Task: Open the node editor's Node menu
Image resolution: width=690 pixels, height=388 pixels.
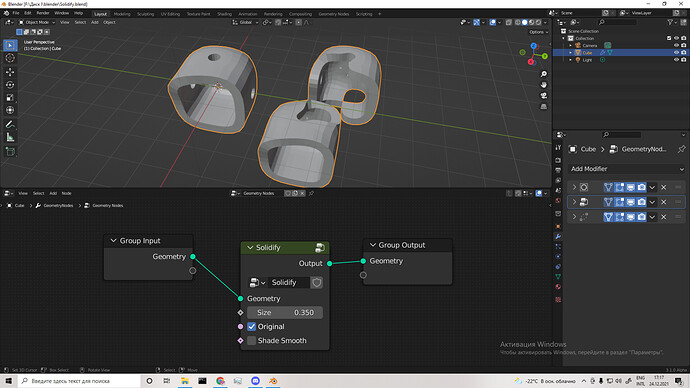Action: (x=66, y=193)
